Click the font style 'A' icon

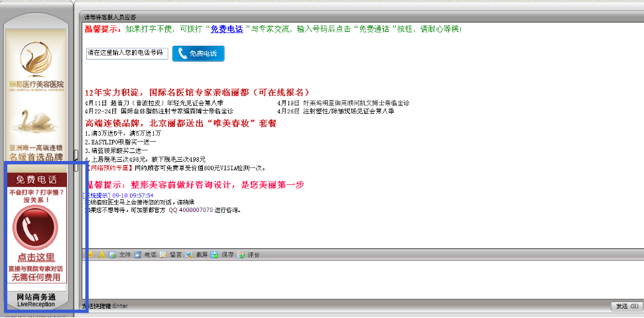101,254
